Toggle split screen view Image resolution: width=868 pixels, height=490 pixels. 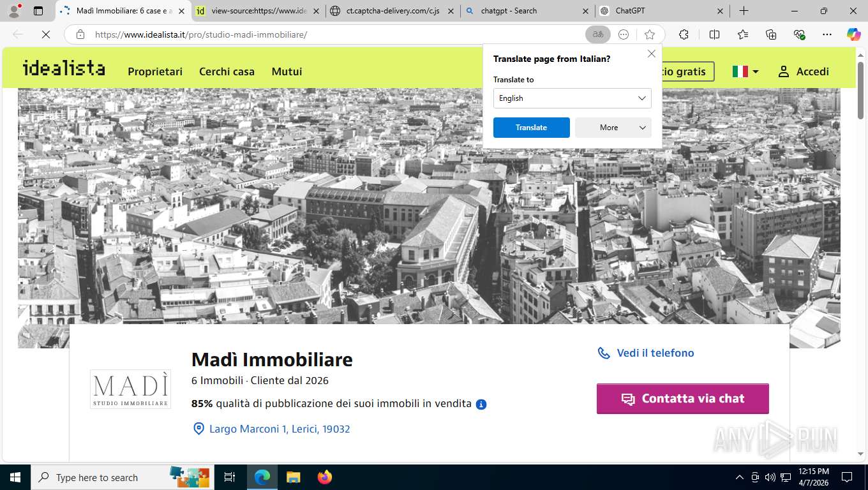click(714, 34)
